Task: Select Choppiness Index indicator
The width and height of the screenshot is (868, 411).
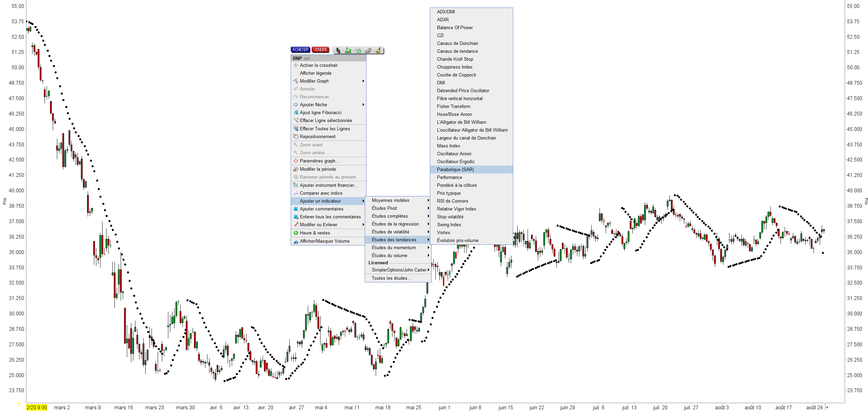Action: coord(471,67)
